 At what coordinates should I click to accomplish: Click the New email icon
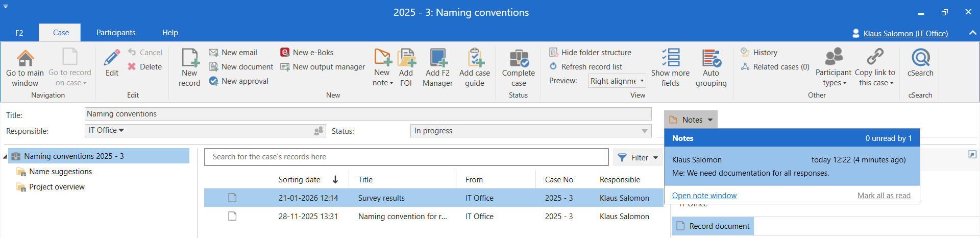pyautogui.click(x=213, y=53)
